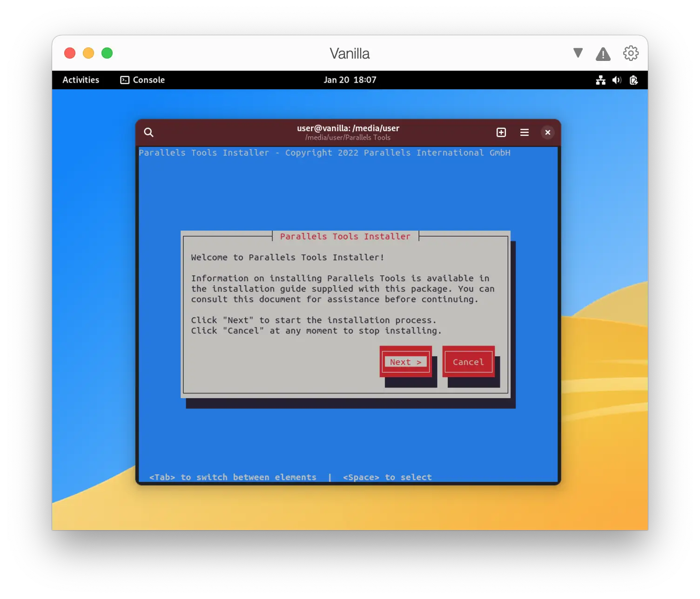
Task: Click the green fullscreen button of Vanilla window
Action: [x=107, y=53]
